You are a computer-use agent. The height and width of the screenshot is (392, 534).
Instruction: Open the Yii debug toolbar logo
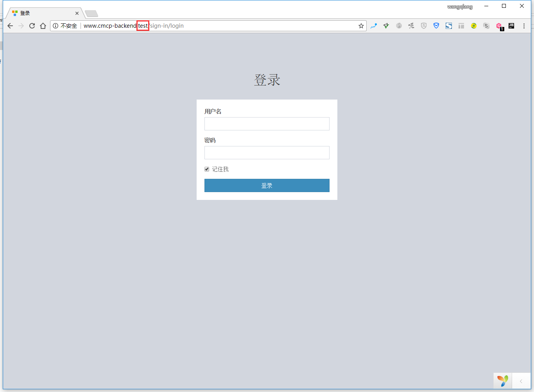click(503, 381)
